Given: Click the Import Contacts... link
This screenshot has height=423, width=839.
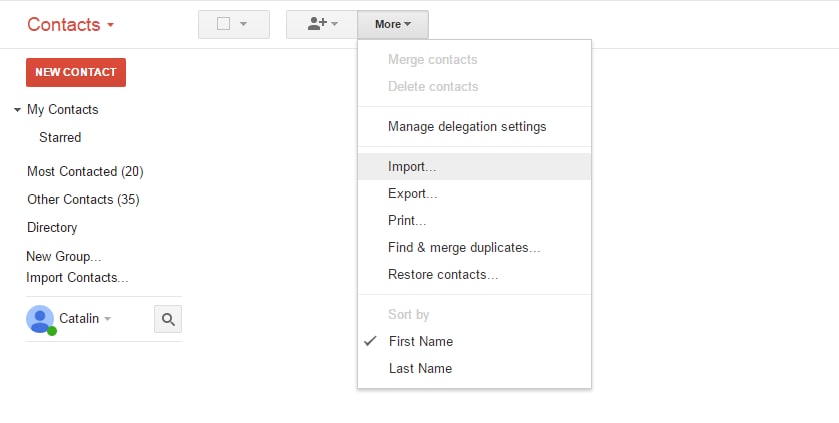Looking at the screenshot, I should (77, 278).
